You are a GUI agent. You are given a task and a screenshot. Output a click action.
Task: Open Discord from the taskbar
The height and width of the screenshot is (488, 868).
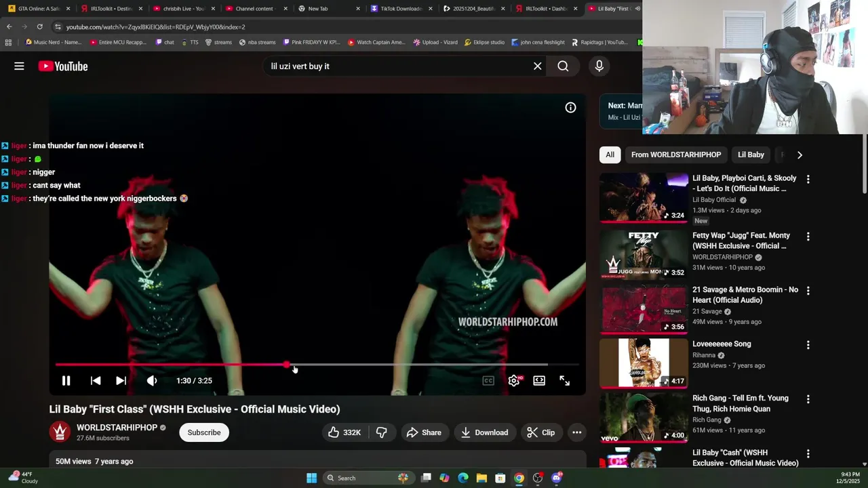[557, 478]
